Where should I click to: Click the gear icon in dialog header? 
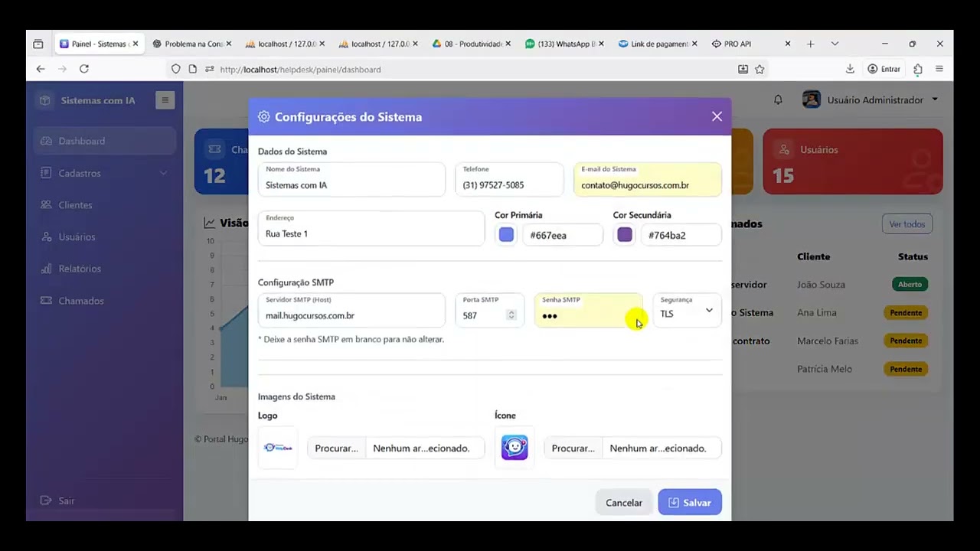click(x=264, y=117)
